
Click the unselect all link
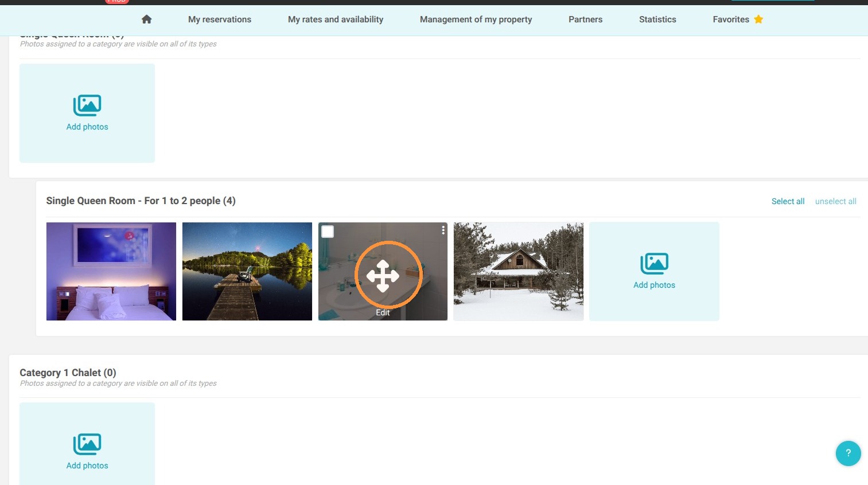[835, 201]
